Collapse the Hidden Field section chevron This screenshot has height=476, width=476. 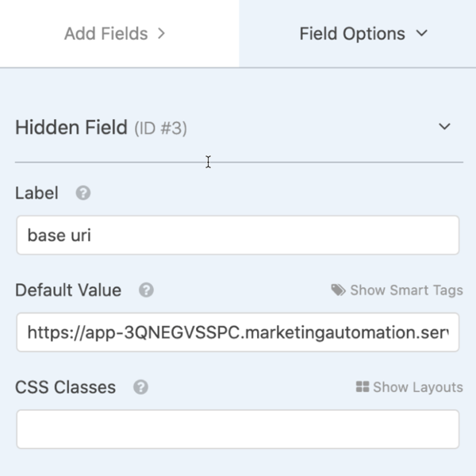click(444, 127)
